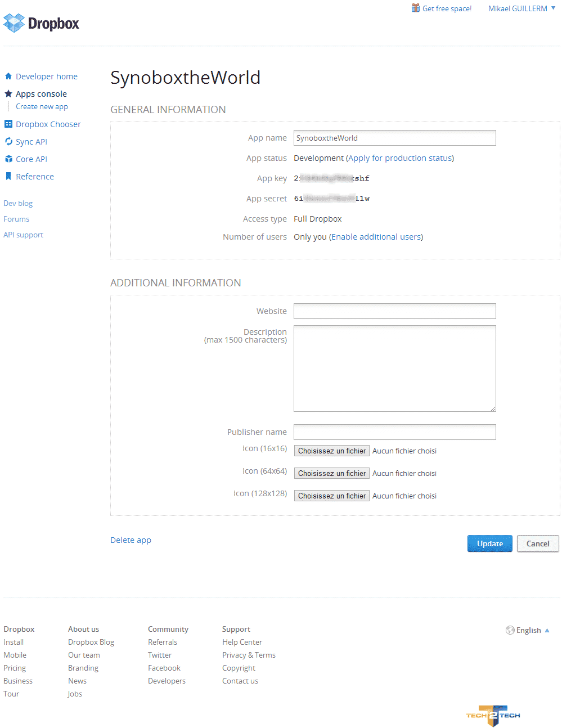Click the globe icon beside English
Screen dimensions: 580x728
pos(510,630)
